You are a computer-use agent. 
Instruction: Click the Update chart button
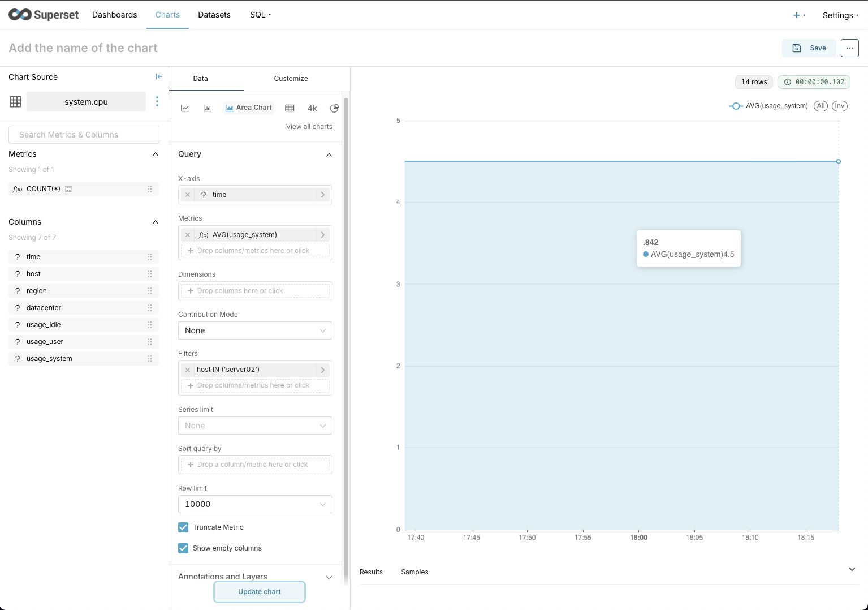click(260, 592)
